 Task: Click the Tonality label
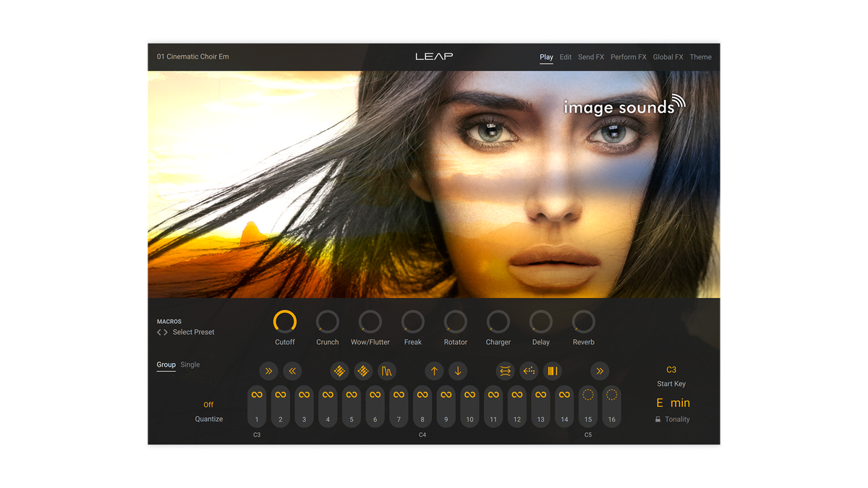678,419
